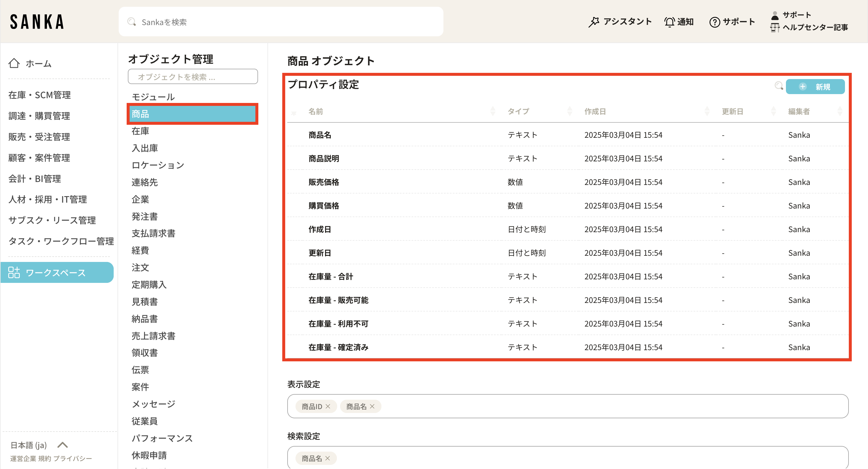Open the help center article icon
The image size is (868, 469).
pyautogui.click(x=775, y=28)
